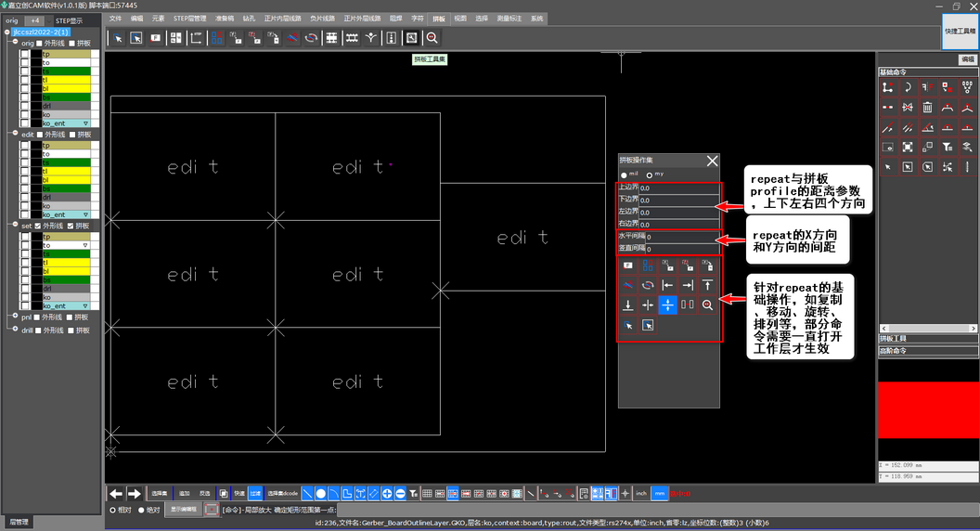Image resolution: width=980 pixels, height=531 pixels.
Task: Select the line draw tool in bottom toolbar
Action: tap(307, 494)
